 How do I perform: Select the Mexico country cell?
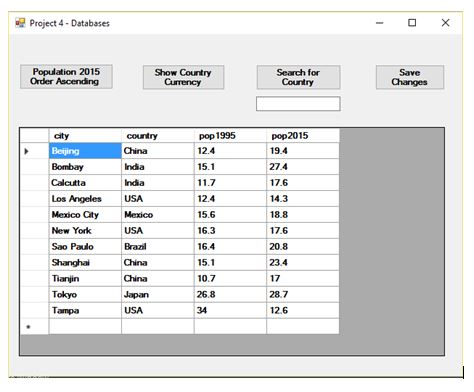pos(158,215)
